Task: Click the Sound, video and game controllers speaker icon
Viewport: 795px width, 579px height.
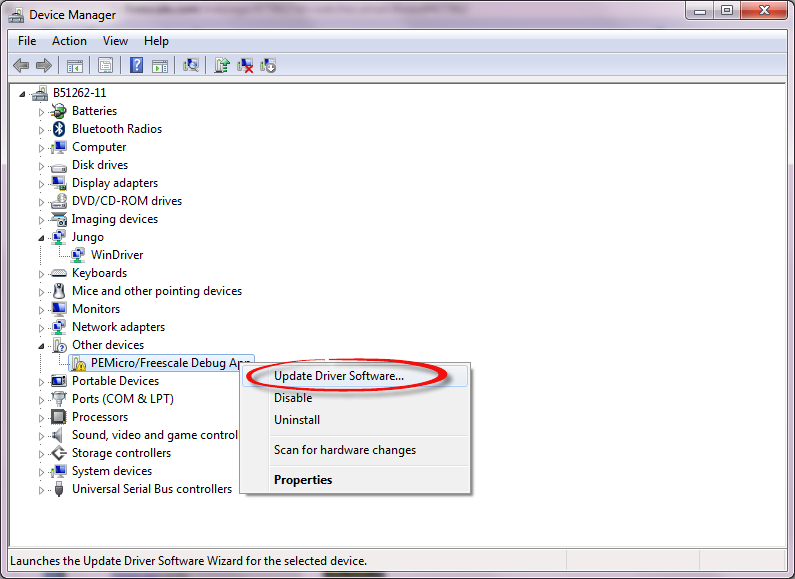Action: [58, 435]
